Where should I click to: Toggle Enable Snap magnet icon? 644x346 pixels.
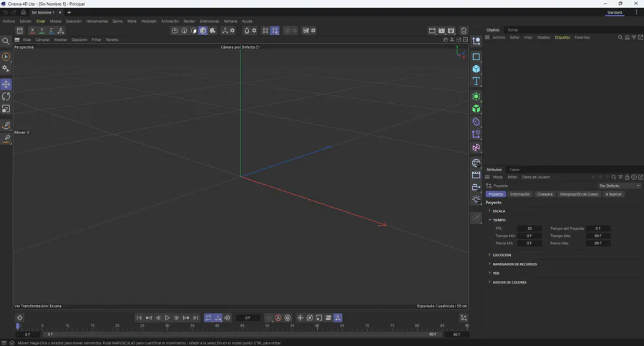pos(246,30)
